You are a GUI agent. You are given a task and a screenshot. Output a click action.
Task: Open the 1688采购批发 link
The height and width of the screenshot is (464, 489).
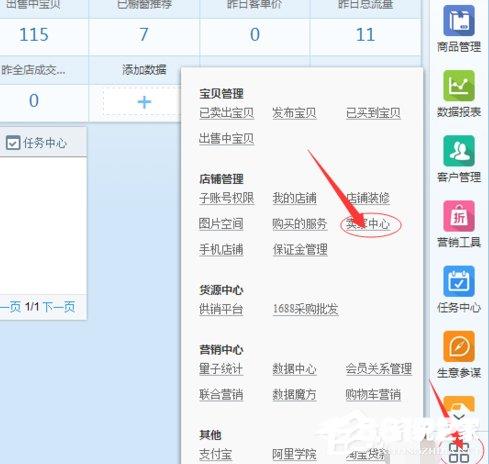[305, 309]
